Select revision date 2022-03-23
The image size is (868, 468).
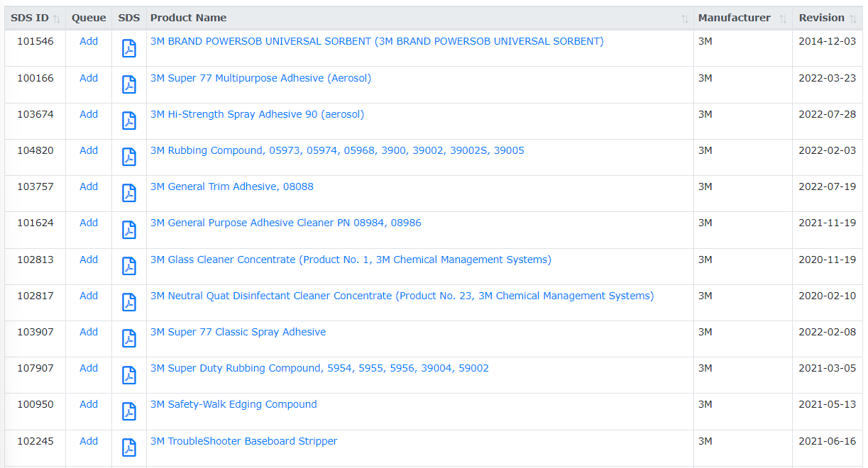pos(828,78)
